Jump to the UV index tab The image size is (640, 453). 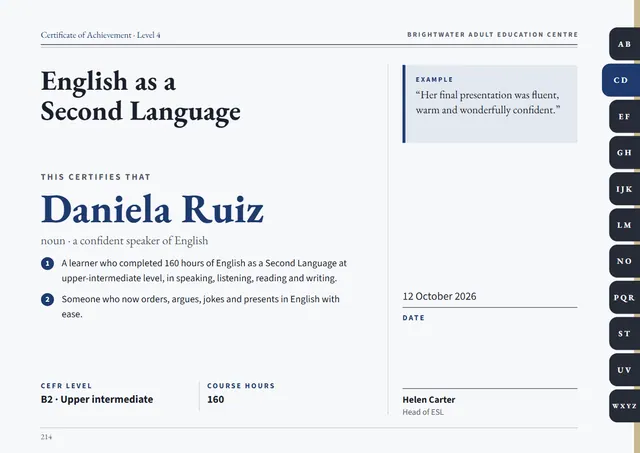click(x=624, y=370)
